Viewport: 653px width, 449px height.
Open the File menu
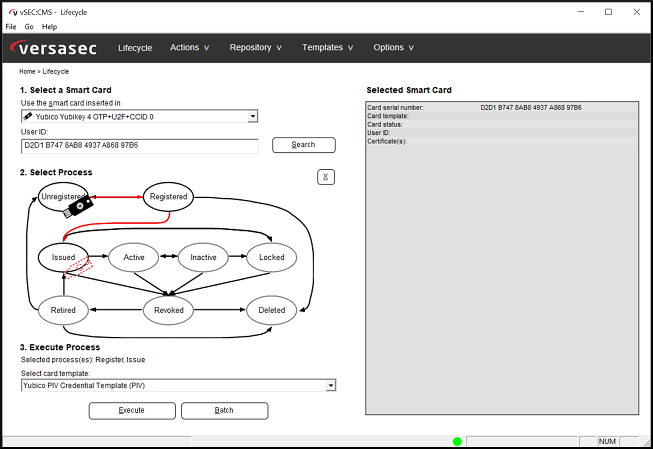(11, 27)
